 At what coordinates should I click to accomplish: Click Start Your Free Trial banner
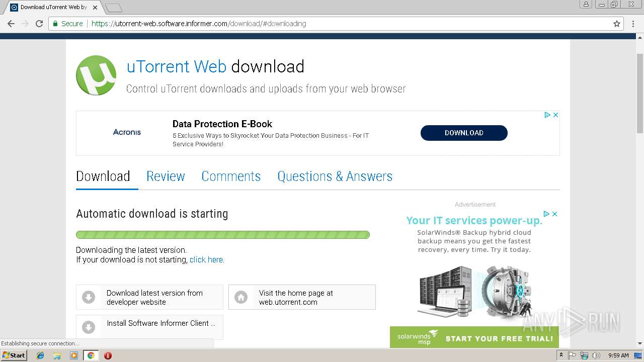coord(474,337)
